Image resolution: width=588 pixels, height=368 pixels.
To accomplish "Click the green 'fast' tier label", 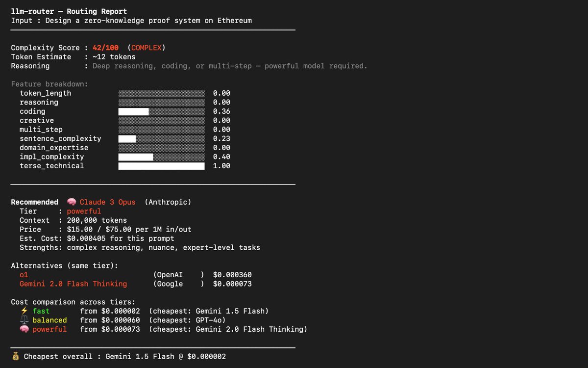I will pos(41,311).
